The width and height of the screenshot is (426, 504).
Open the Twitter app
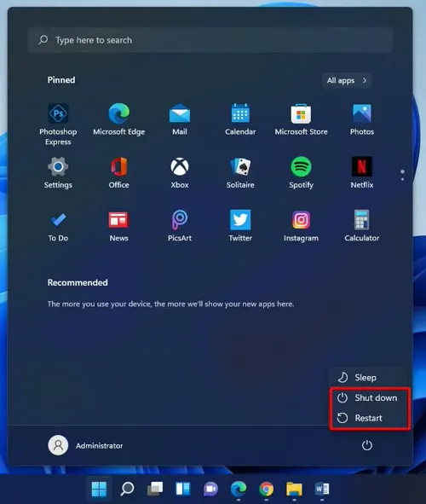(x=240, y=226)
